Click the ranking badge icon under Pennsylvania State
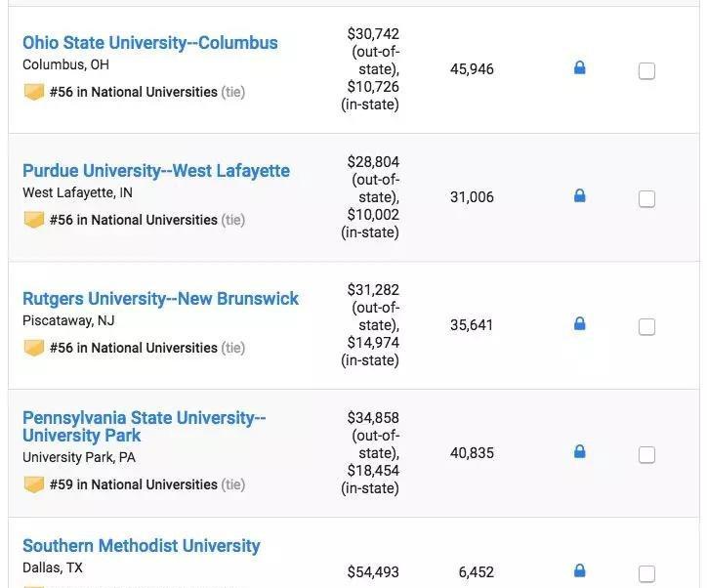The width and height of the screenshot is (707, 588). click(x=34, y=484)
